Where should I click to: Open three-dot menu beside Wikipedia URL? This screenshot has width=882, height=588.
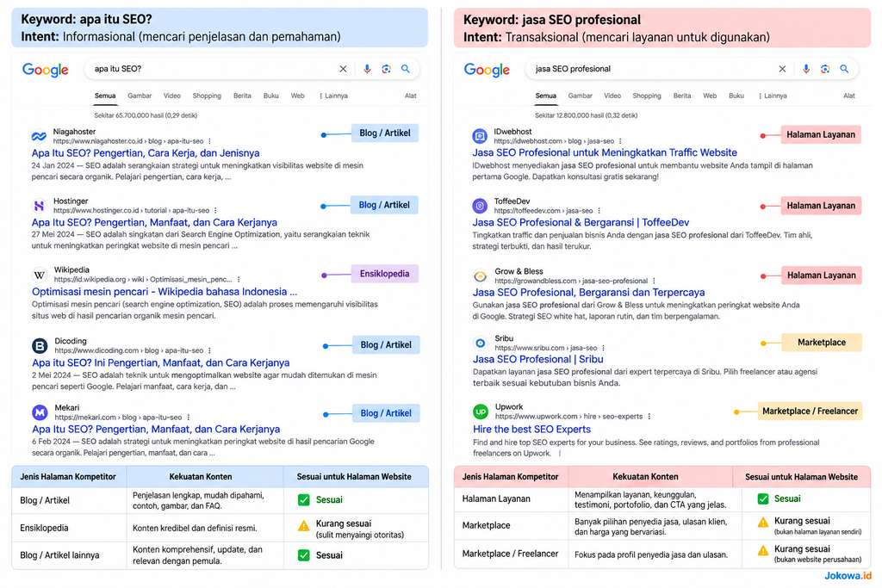click(239, 280)
